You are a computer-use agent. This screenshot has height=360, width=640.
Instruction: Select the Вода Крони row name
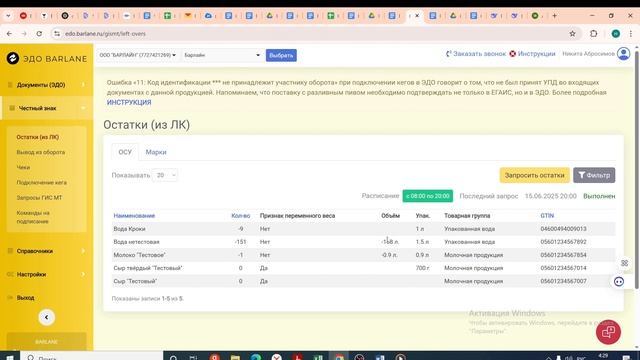(129, 229)
